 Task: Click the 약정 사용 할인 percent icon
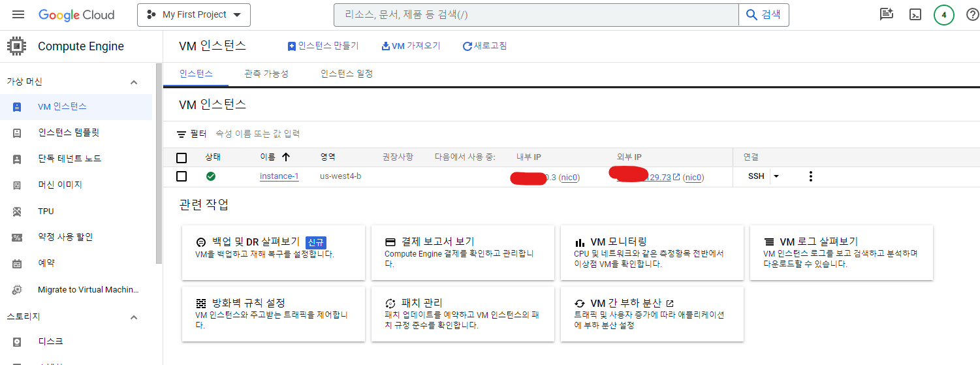(x=17, y=238)
